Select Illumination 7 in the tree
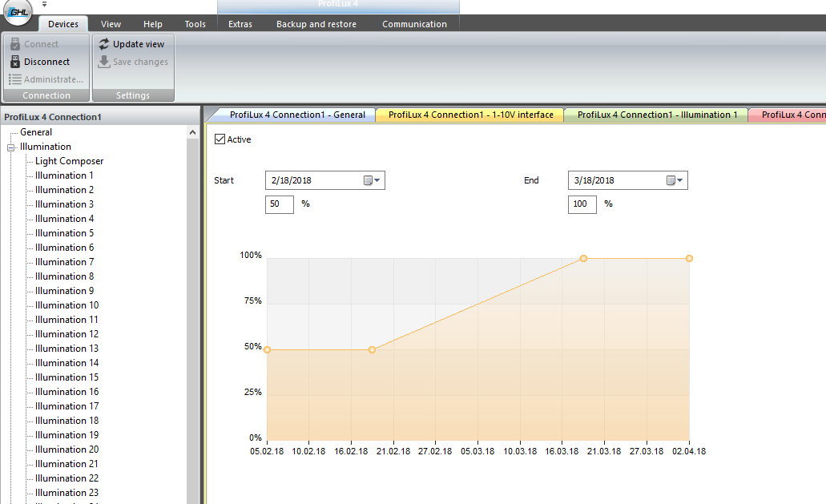This screenshot has height=504, width=826. click(x=64, y=262)
